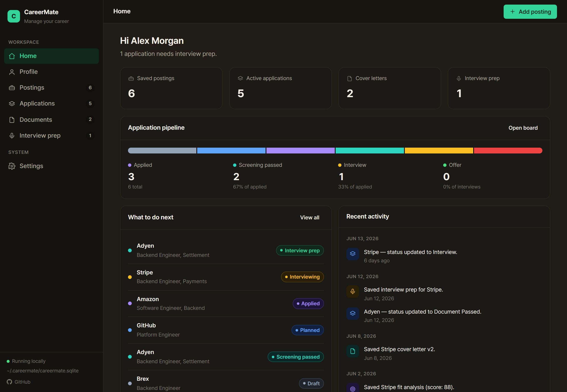Image resolution: width=567 pixels, height=392 pixels.
Task: Click the Screening passed badge on Adyen row
Action: [296, 357]
